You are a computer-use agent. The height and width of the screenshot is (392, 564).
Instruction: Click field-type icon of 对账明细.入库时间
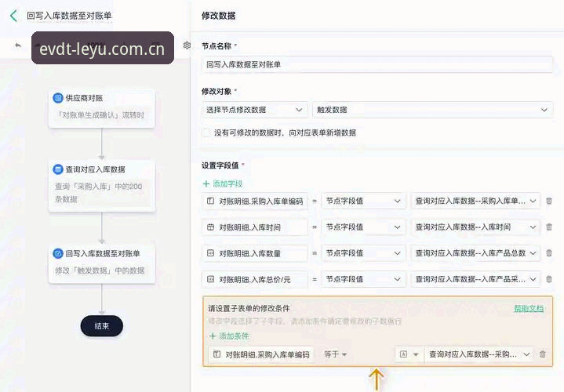point(210,227)
